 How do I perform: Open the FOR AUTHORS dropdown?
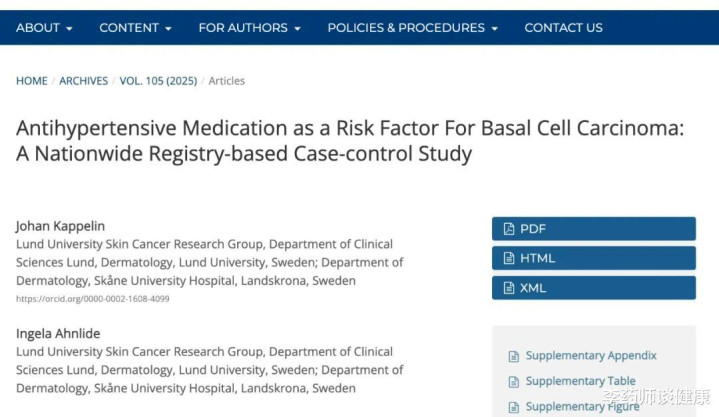249,28
